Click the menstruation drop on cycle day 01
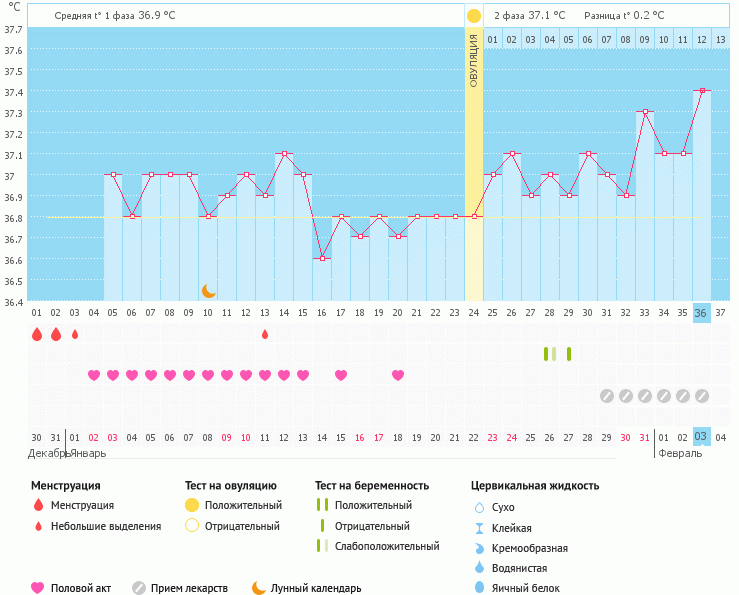The image size is (739, 595). coord(37,334)
